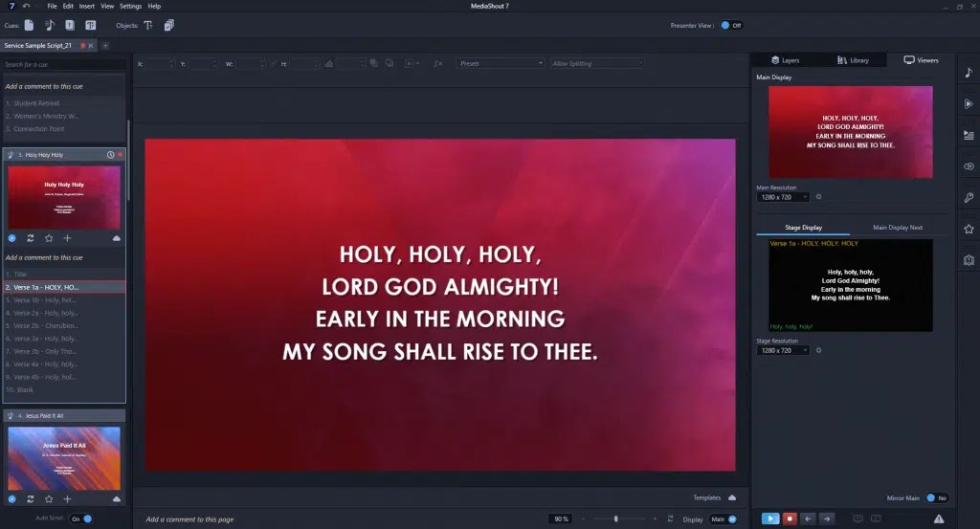This screenshot has width=980, height=529.
Task: Select Verse 1b page in list
Action: (x=64, y=299)
